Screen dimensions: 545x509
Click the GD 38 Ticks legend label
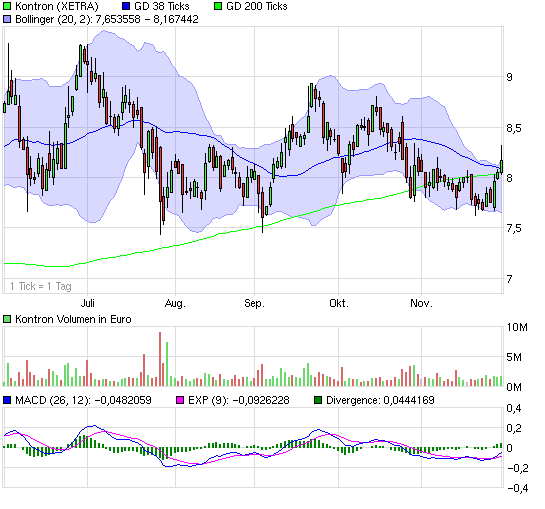coord(162,6)
